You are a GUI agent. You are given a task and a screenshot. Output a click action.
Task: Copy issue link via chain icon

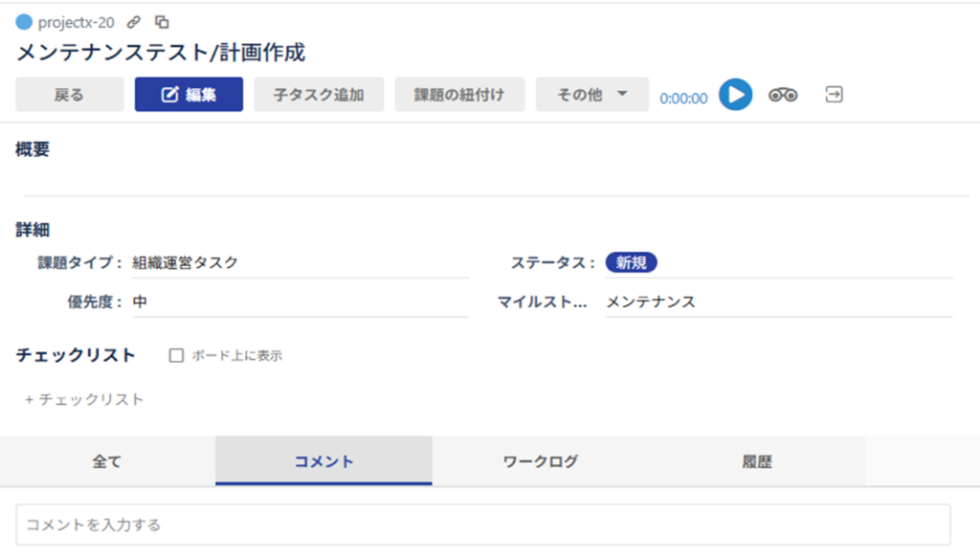pyautogui.click(x=134, y=23)
